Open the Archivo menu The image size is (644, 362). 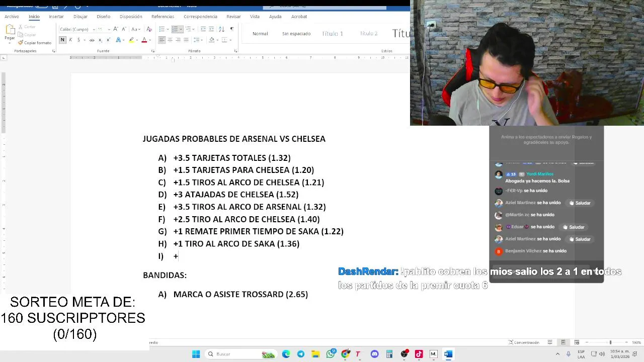[x=12, y=17]
